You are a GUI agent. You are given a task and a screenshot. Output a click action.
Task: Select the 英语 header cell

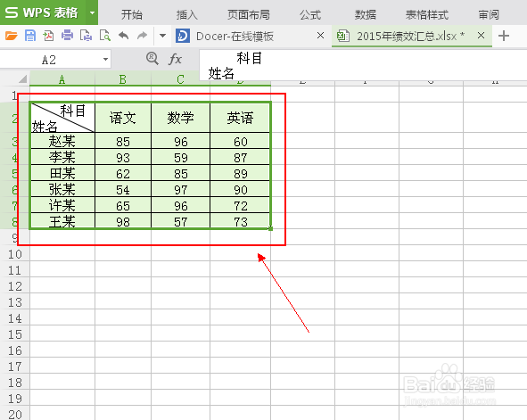pyautogui.click(x=240, y=118)
